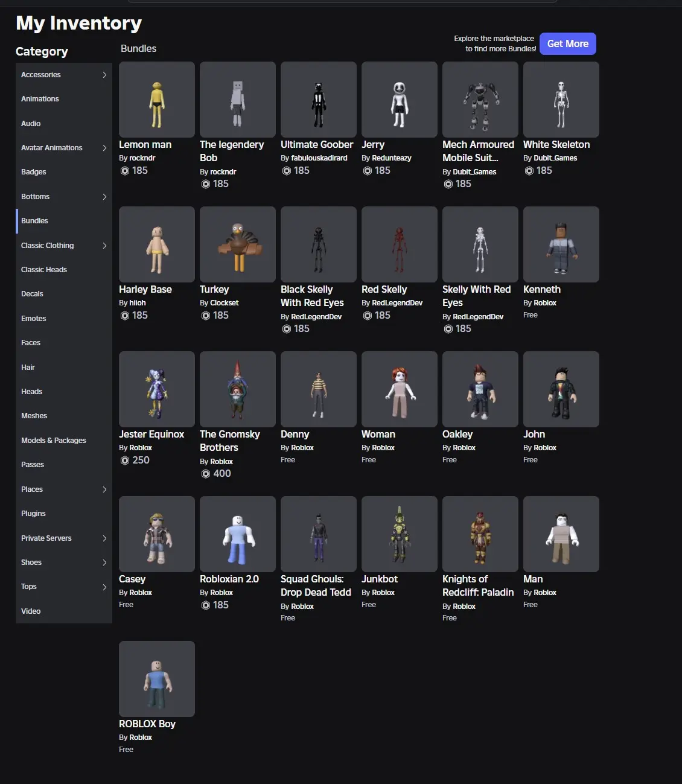Image resolution: width=682 pixels, height=784 pixels.
Task: Select the Faces category
Action: (x=64, y=343)
